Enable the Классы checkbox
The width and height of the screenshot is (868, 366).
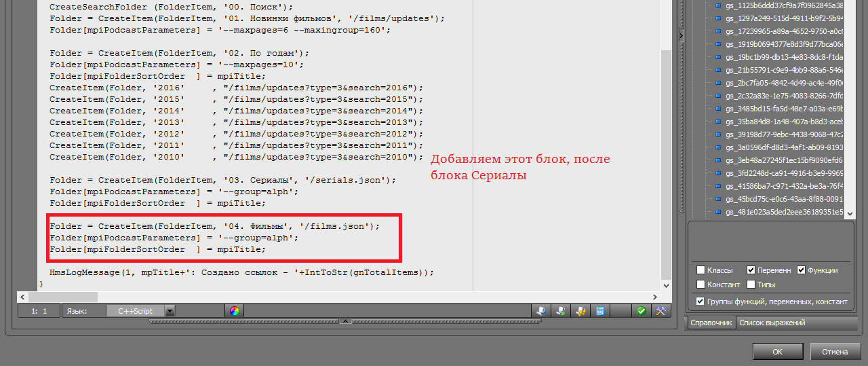point(701,270)
